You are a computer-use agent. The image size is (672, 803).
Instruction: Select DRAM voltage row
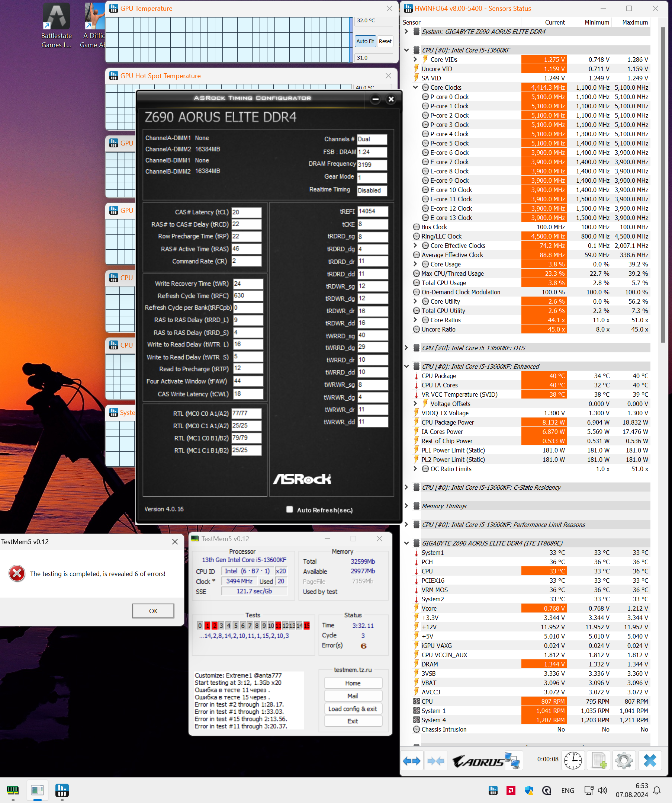[531, 664]
